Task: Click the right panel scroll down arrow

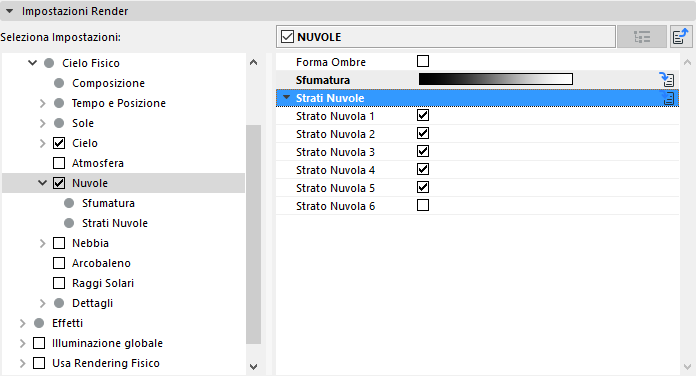Action: (688, 367)
